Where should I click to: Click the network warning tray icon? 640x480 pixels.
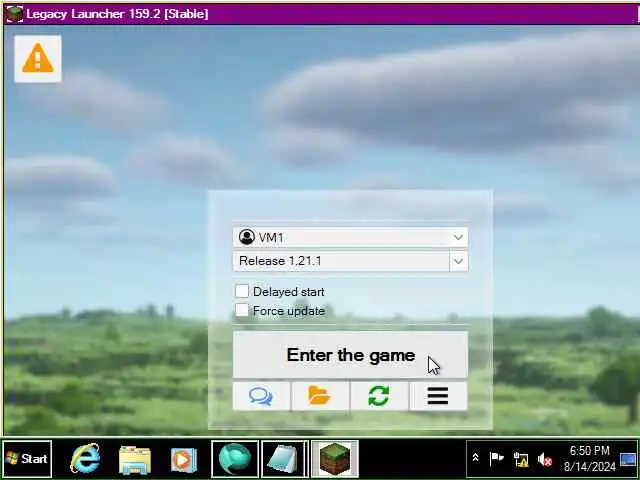(x=521, y=460)
